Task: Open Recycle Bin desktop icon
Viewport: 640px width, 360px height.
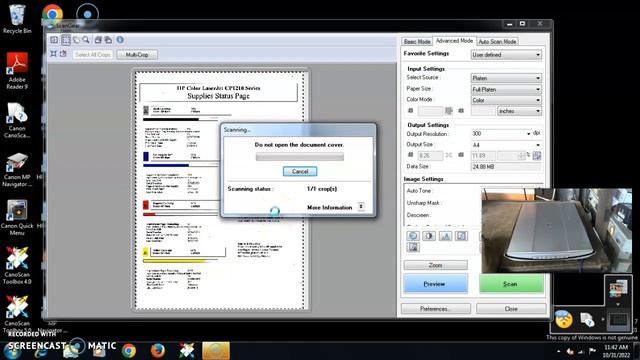Action: coord(17,19)
